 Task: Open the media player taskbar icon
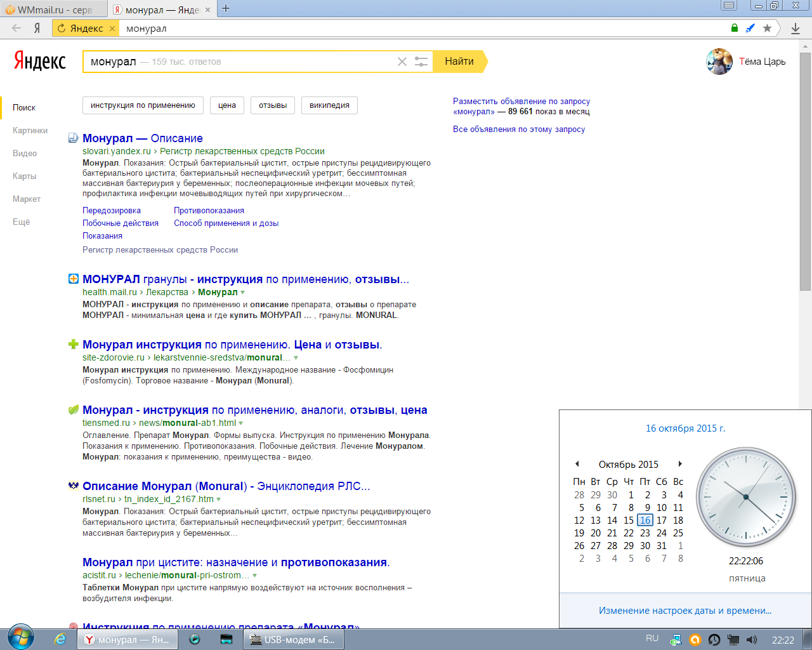(195, 639)
